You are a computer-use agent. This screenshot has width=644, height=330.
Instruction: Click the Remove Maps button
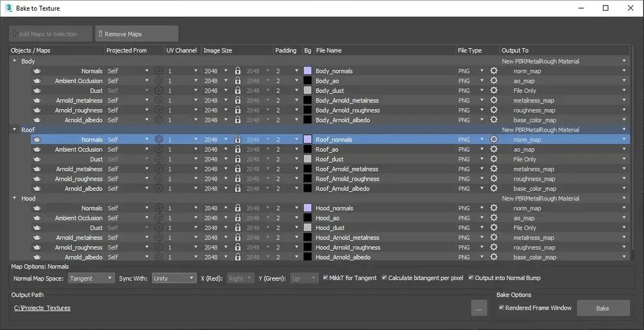click(x=137, y=34)
